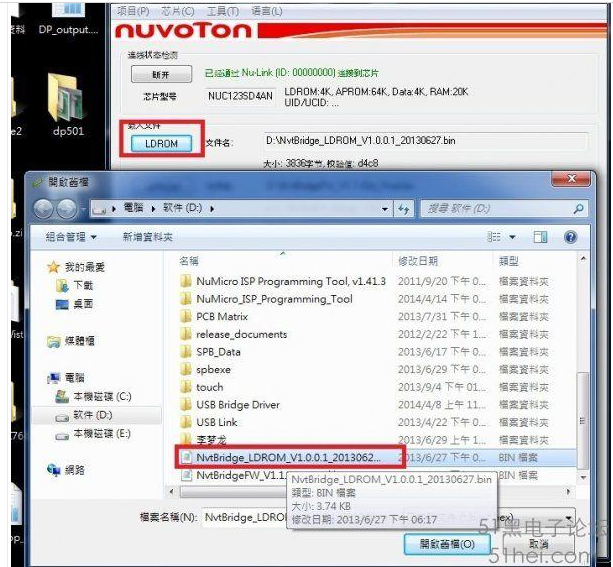Image resolution: width=613 pixels, height=567 pixels.
Task: Open the dp501 folder on desktop
Action: click(x=68, y=106)
